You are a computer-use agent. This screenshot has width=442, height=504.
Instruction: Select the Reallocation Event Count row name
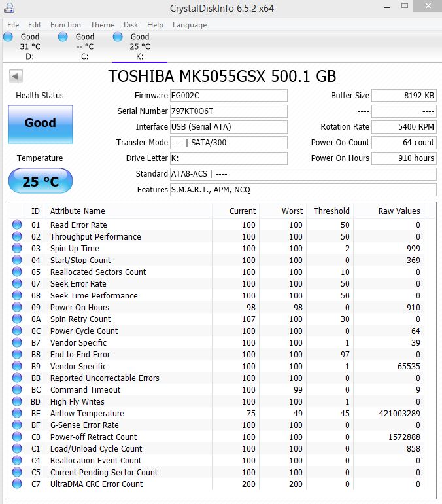[95, 461]
